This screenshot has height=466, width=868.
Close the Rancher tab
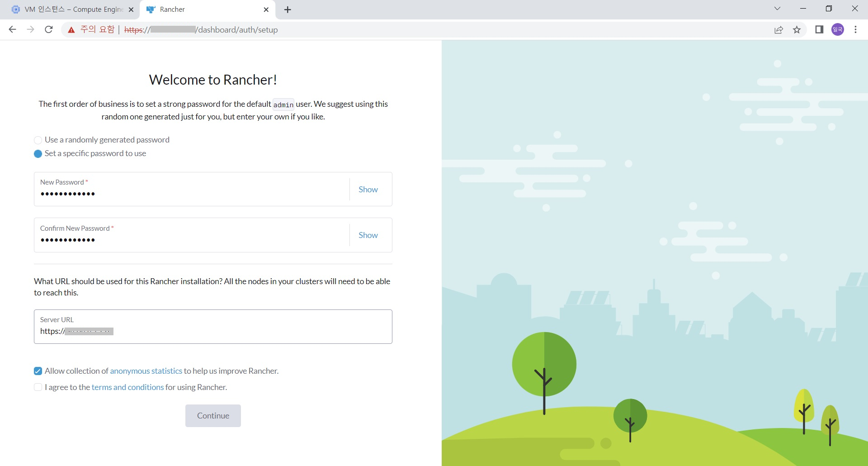[266, 10]
